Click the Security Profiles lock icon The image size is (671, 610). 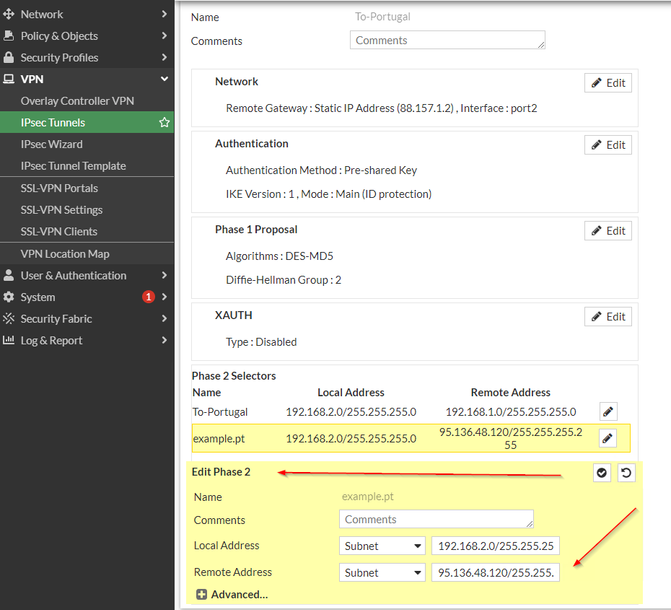click(x=9, y=57)
